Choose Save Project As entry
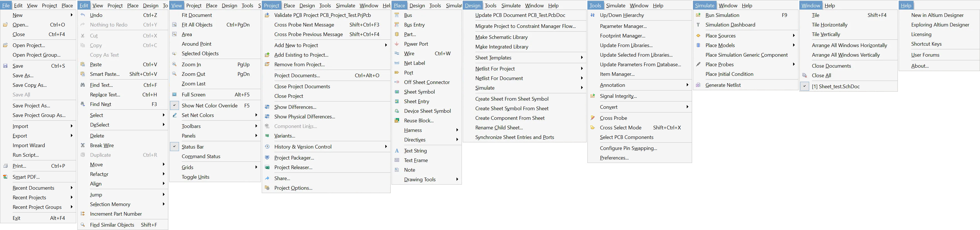The height and width of the screenshot is (230, 980). 32,105
